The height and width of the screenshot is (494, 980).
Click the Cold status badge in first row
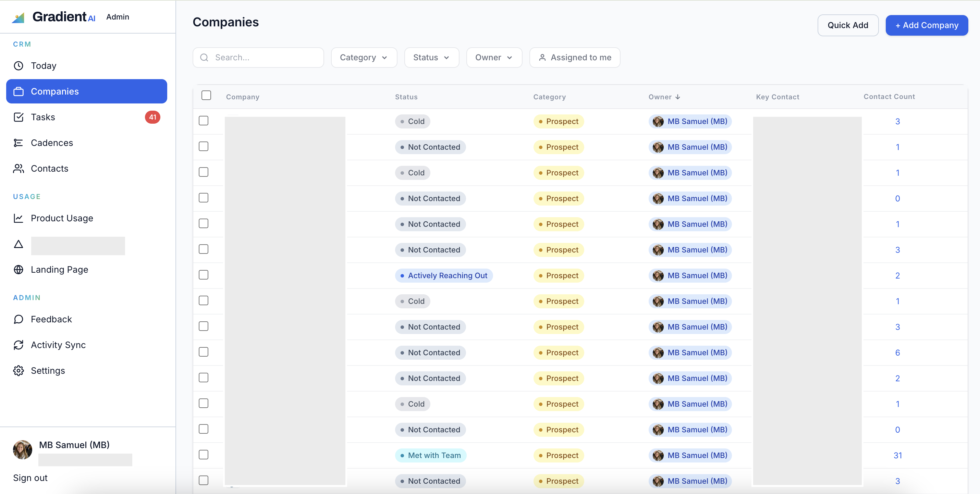[413, 122]
